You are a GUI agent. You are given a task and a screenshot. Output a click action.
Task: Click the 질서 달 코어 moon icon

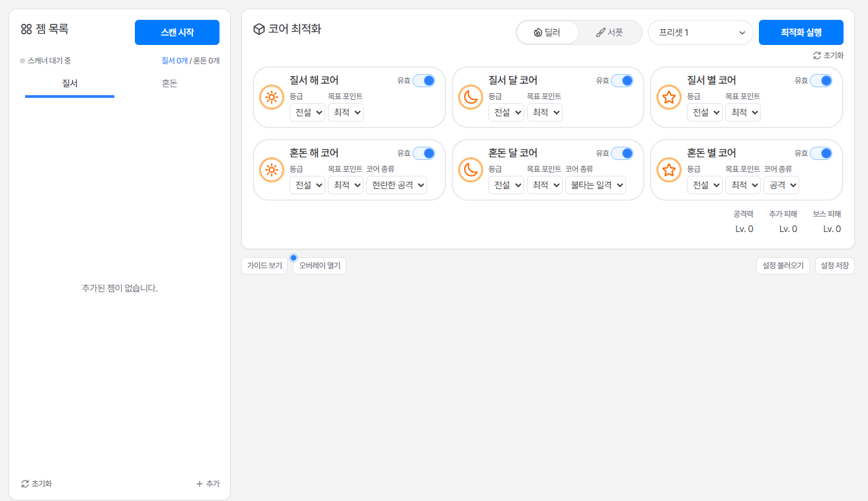(x=470, y=98)
